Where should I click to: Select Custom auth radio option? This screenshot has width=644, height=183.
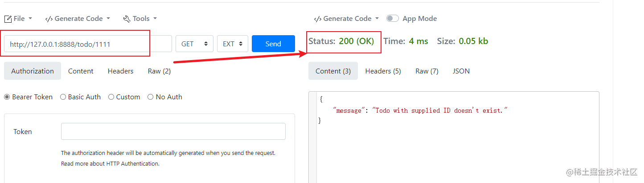click(x=111, y=97)
